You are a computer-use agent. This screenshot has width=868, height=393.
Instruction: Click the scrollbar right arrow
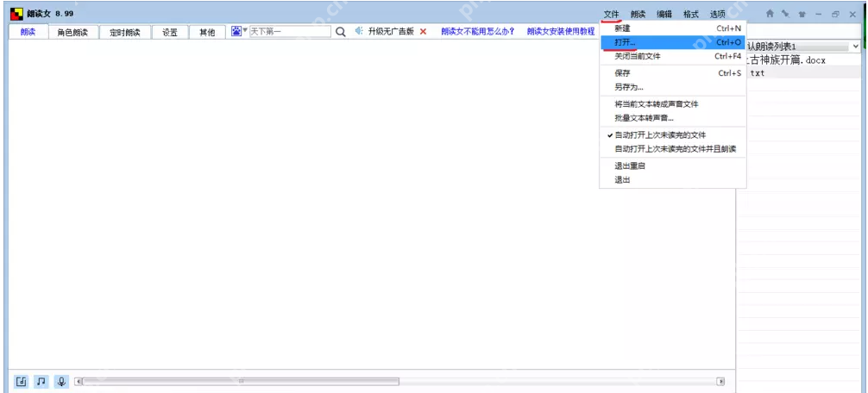pos(720,382)
